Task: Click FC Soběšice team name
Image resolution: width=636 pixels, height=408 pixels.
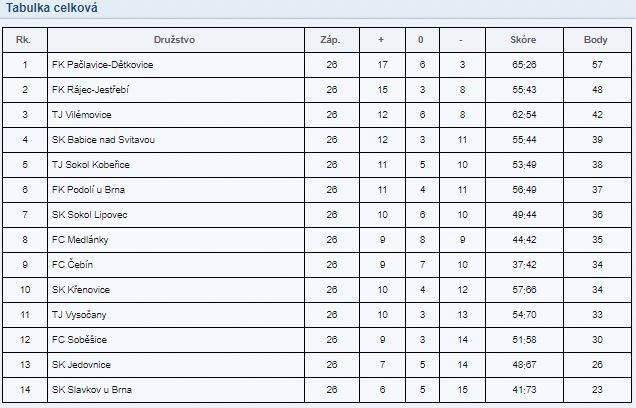Action: click(x=79, y=340)
